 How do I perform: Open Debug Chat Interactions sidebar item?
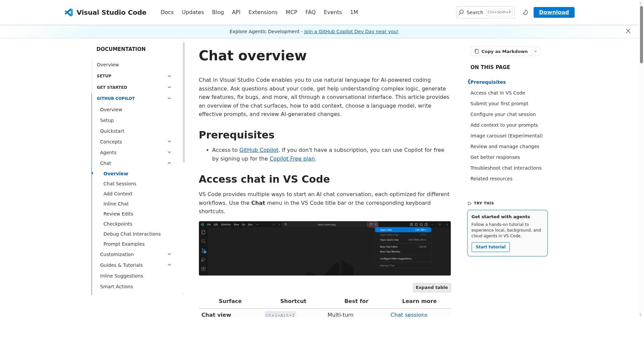pos(132,234)
